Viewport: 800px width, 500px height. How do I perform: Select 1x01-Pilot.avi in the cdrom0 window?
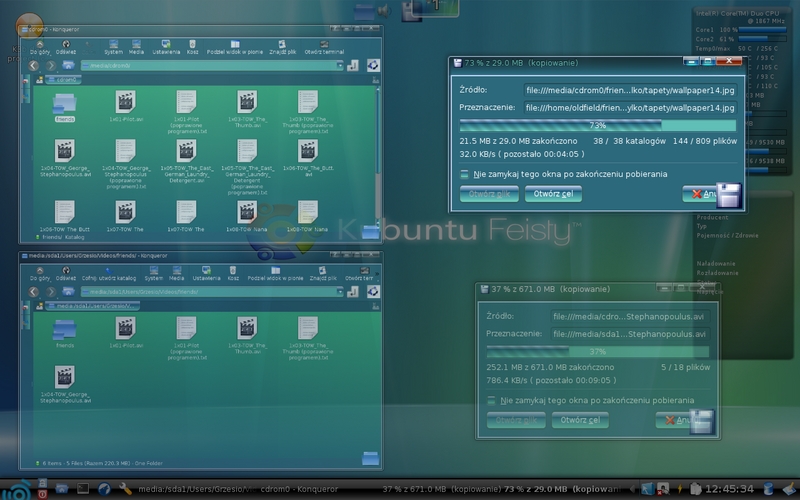tap(126, 107)
